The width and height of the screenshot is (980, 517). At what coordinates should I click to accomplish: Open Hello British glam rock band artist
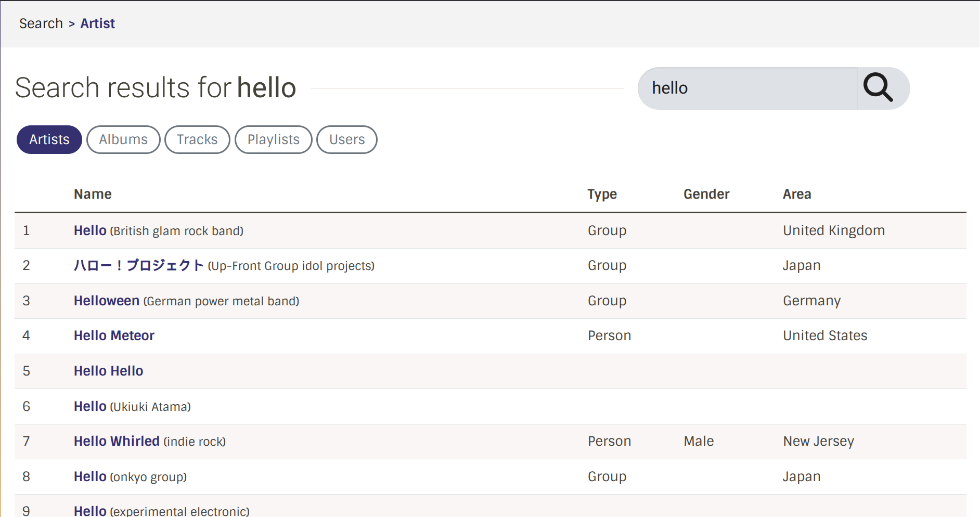click(x=90, y=230)
